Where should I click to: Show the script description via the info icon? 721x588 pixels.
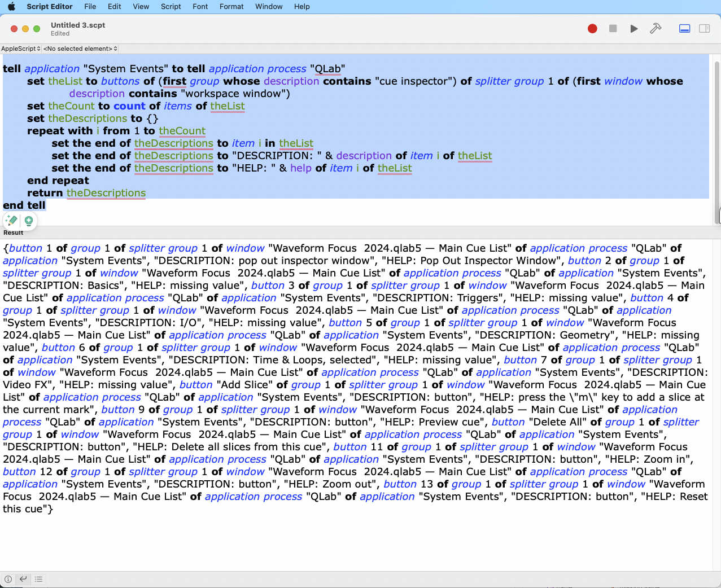click(8, 579)
